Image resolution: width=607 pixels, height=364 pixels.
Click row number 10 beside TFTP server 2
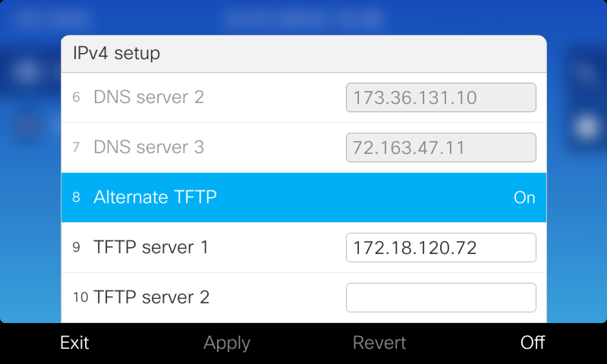coord(80,297)
